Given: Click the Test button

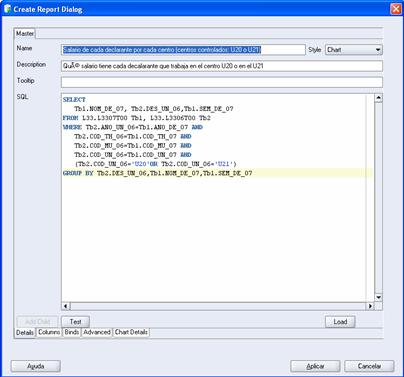Looking at the screenshot, I should [x=75, y=322].
